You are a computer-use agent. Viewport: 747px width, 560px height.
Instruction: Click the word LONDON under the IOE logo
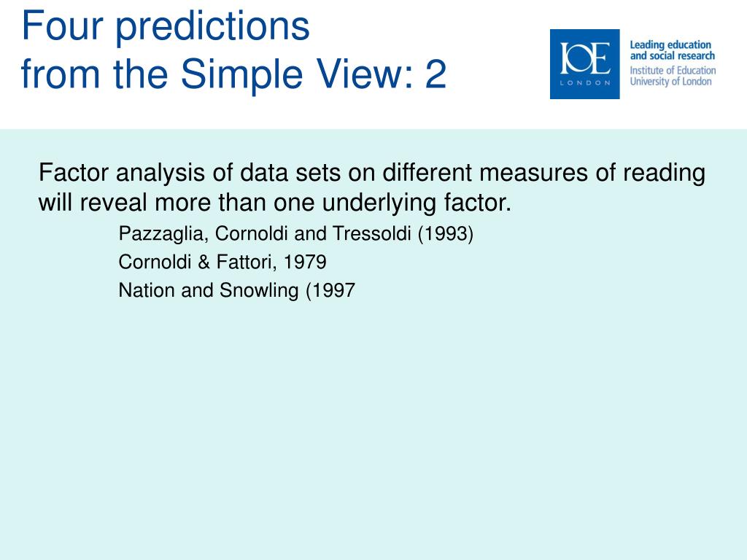(585, 83)
